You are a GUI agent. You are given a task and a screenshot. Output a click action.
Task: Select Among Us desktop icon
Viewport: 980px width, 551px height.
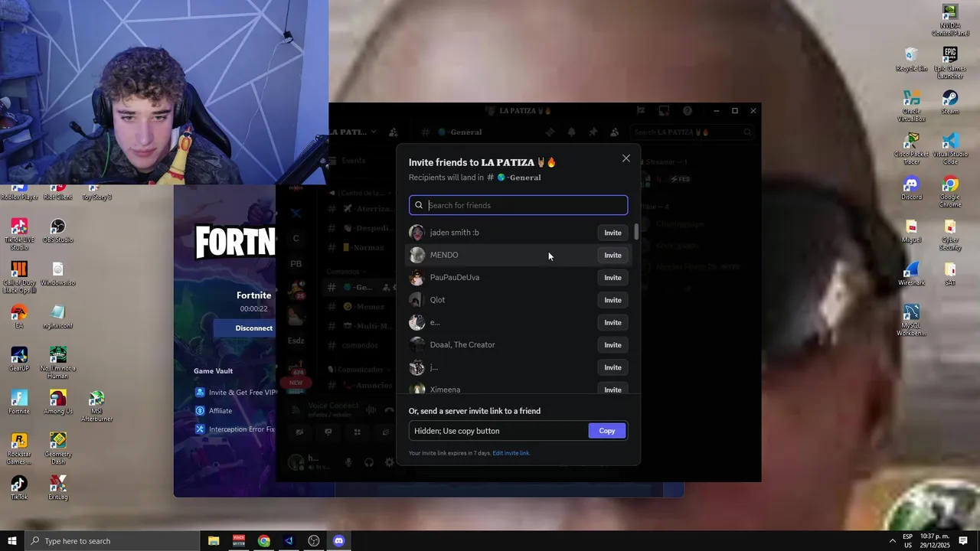click(57, 403)
